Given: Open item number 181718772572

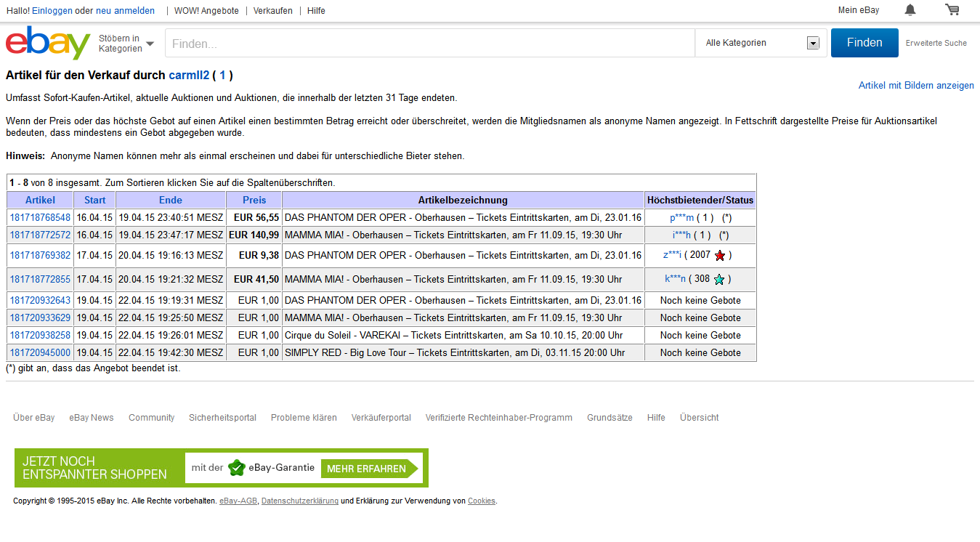Looking at the screenshot, I should (40, 235).
